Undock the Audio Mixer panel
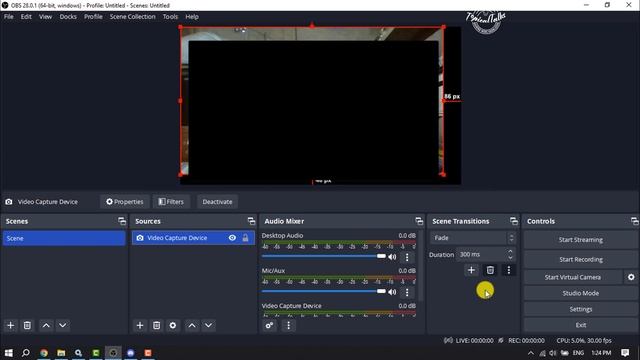 [419, 221]
